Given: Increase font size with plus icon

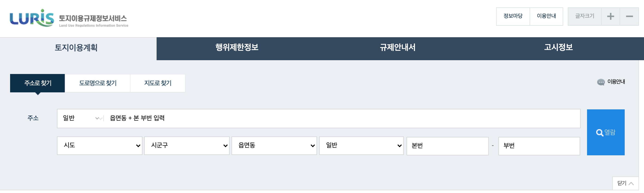Looking at the screenshot, I should [x=610, y=17].
